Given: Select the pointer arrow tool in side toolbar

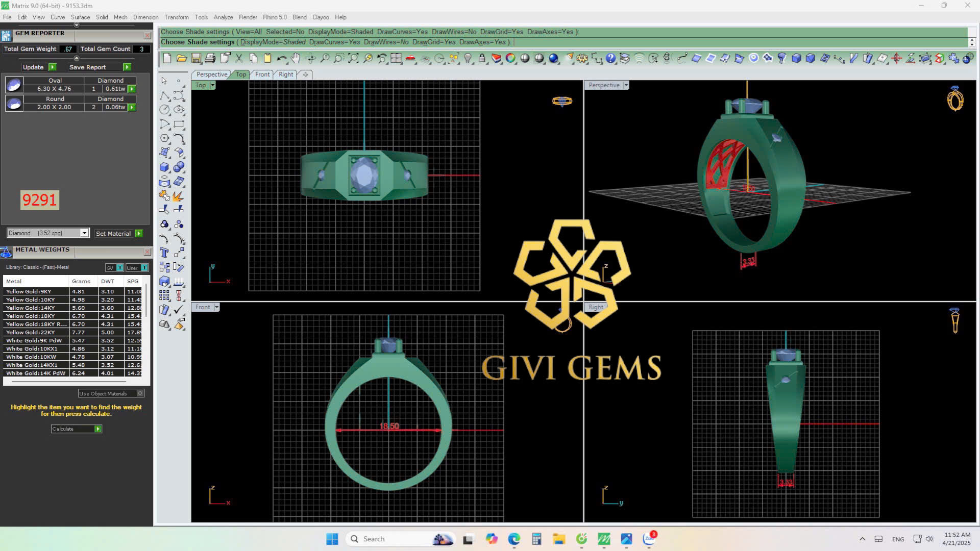Looking at the screenshot, I should (x=164, y=81).
